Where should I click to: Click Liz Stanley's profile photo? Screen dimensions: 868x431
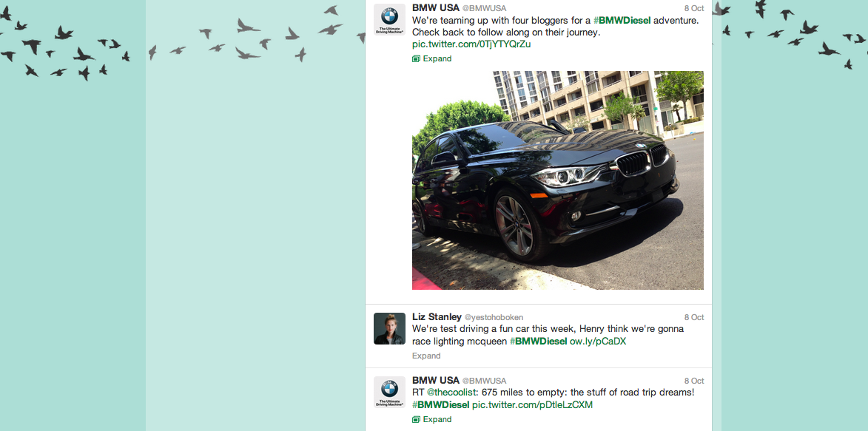389,329
